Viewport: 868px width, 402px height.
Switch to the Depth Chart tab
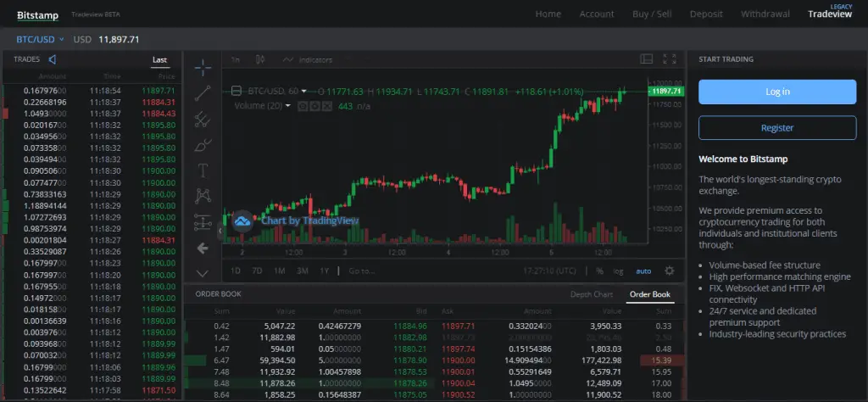coord(591,294)
